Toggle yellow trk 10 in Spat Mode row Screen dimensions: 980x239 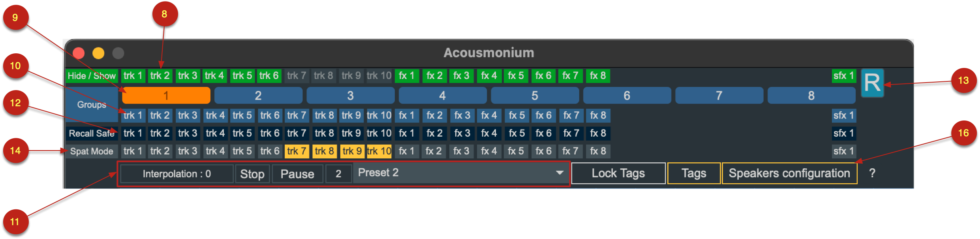[x=379, y=151]
